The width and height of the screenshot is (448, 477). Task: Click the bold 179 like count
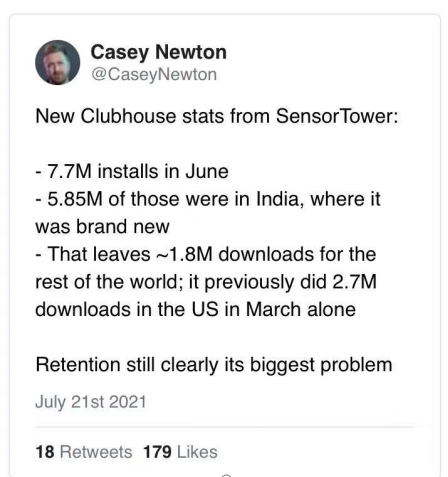[157, 452]
